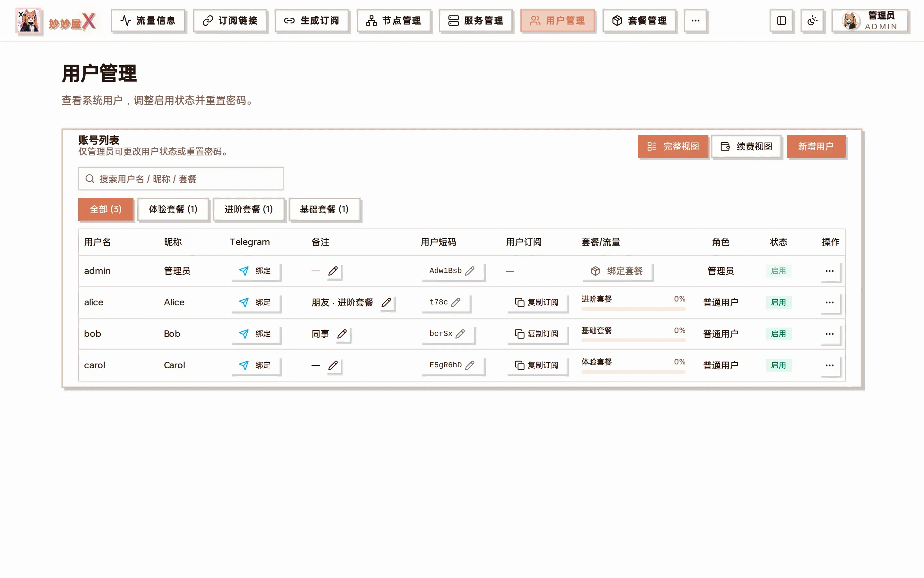
Task: Edit alice's remark 朋友 · 进阶套餐 pencil
Action: (x=386, y=302)
